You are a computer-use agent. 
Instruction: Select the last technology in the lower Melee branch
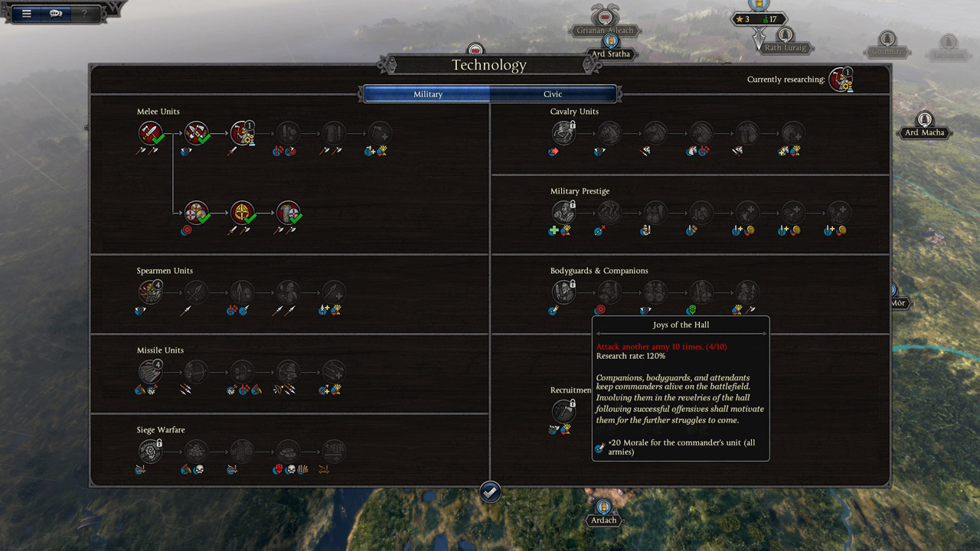point(289,213)
